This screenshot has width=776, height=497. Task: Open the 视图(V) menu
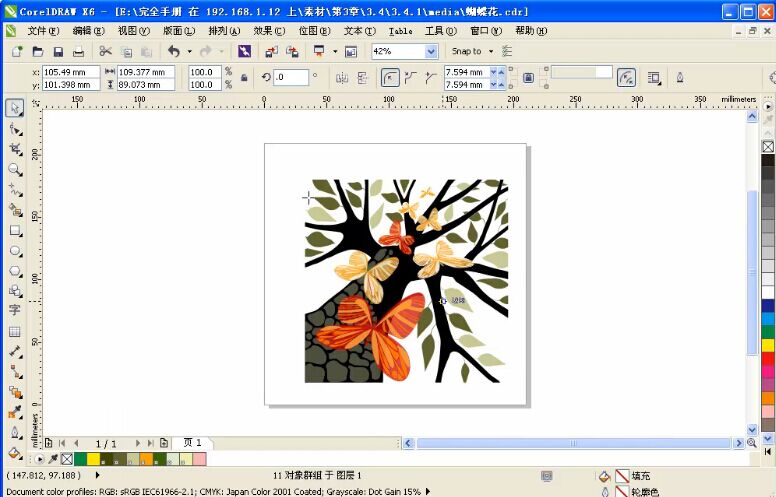(x=134, y=31)
